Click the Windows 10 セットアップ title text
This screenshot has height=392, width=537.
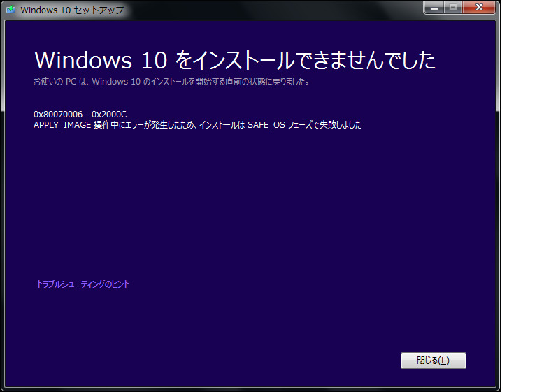[72, 10]
